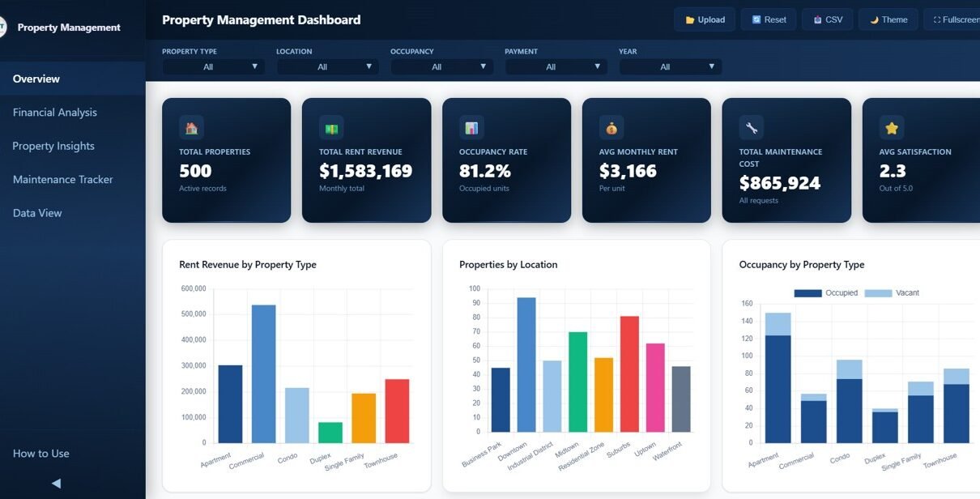
Task: Open the Property Type filter dropdown
Action: click(213, 66)
